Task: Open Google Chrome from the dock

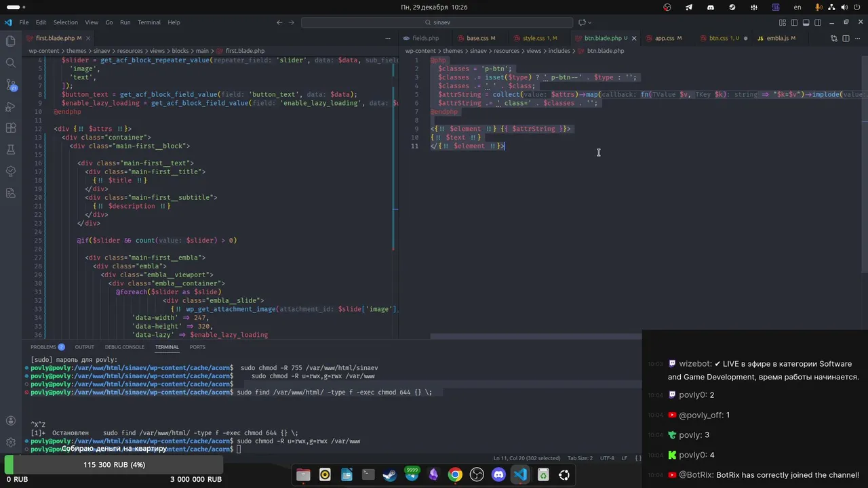Action: [x=455, y=475]
